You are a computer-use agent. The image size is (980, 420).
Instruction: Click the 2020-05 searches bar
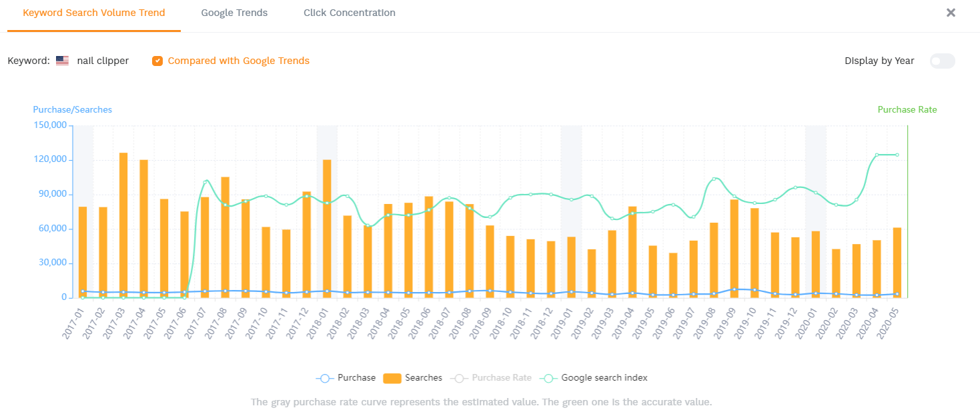click(x=897, y=263)
